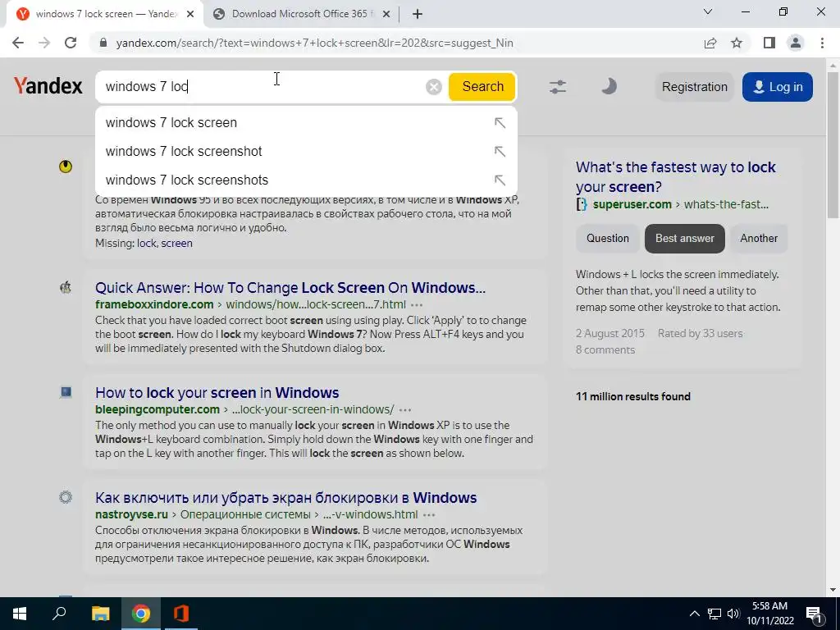Viewport: 840px width, 630px height.
Task: Open more options dots for frameboxxindore result
Action: (x=416, y=305)
